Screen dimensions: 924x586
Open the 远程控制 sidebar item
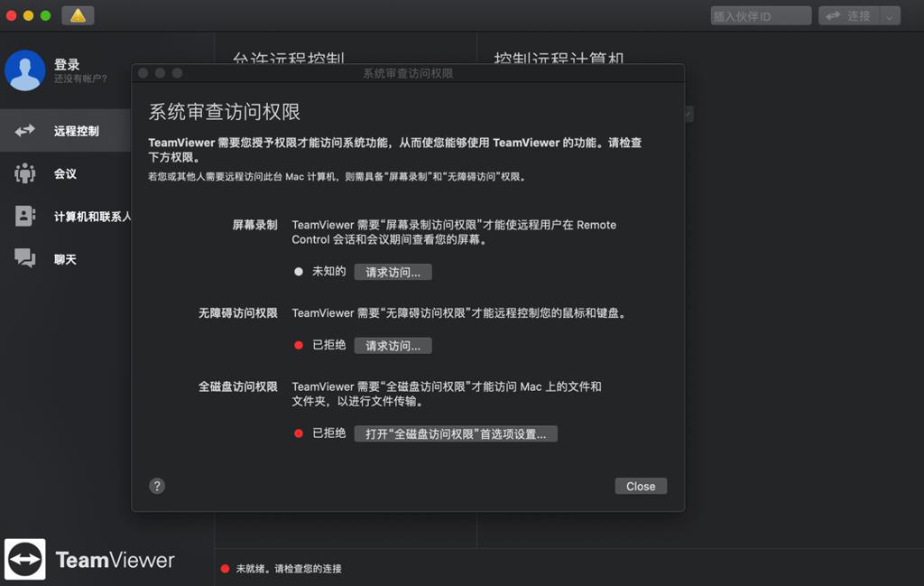click(x=65, y=130)
